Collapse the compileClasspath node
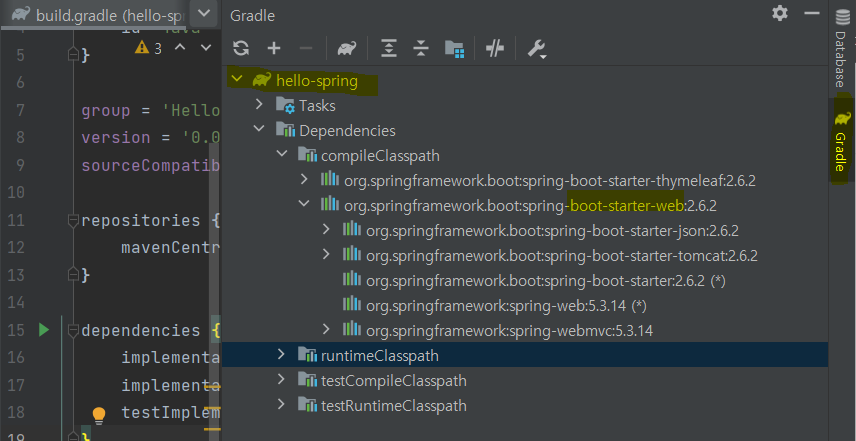Screen dimensions: 856x441 coord(281,154)
